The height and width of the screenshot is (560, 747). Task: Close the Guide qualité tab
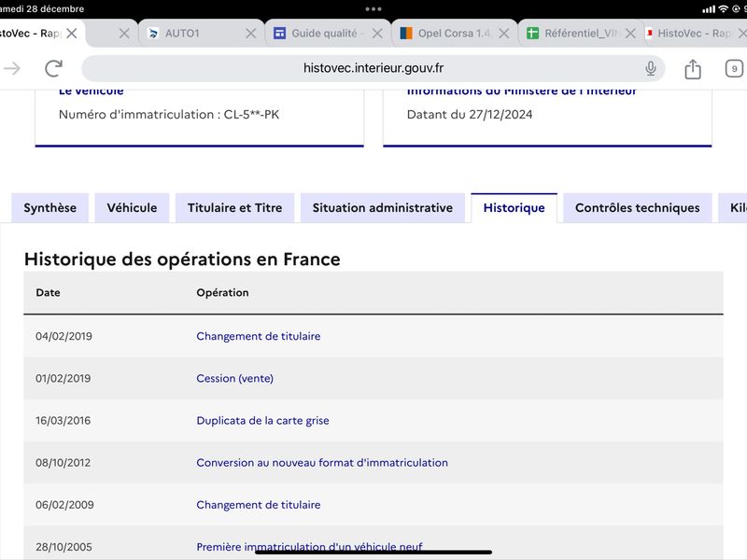377,34
